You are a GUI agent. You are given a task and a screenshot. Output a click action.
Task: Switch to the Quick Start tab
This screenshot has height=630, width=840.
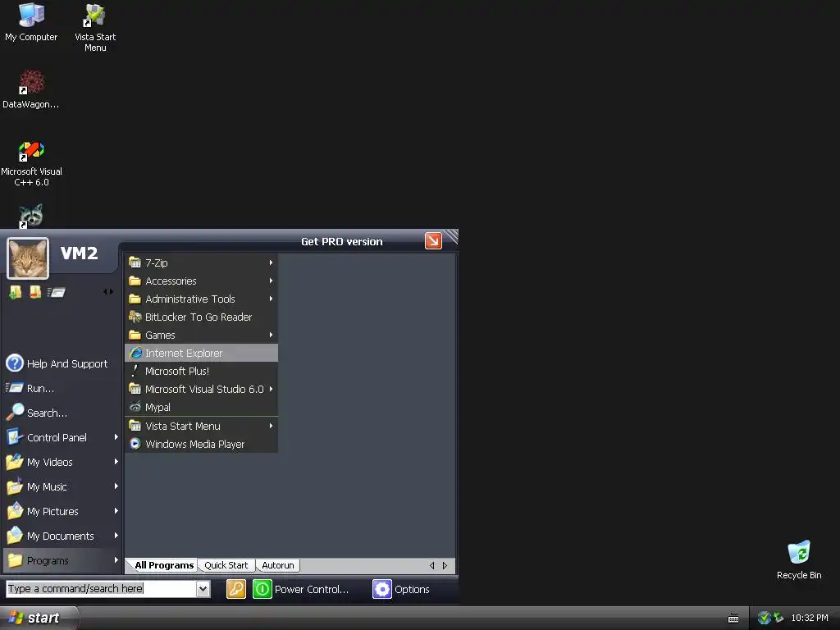coord(226,565)
